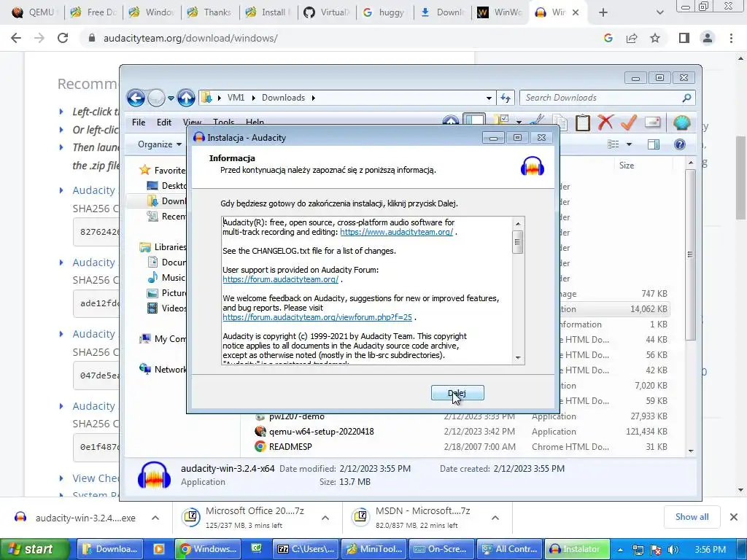Expand the arrow after the Downloads breadcrumb
The image size is (747, 560).
pyautogui.click(x=314, y=98)
